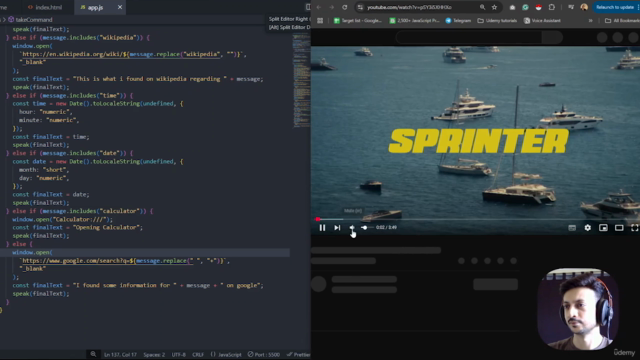The height and width of the screenshot is (360, 640).
Task: Click the presenter webcam thumbnail
Action: coord(578,309)
